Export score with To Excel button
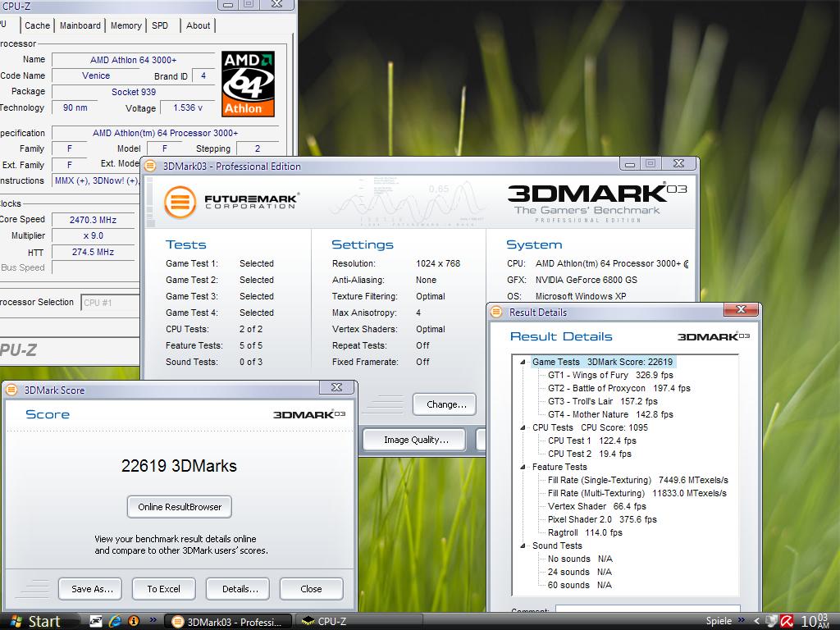Viewport: 840px width, 630px height. pyautogui.click(x=164, y=589)
